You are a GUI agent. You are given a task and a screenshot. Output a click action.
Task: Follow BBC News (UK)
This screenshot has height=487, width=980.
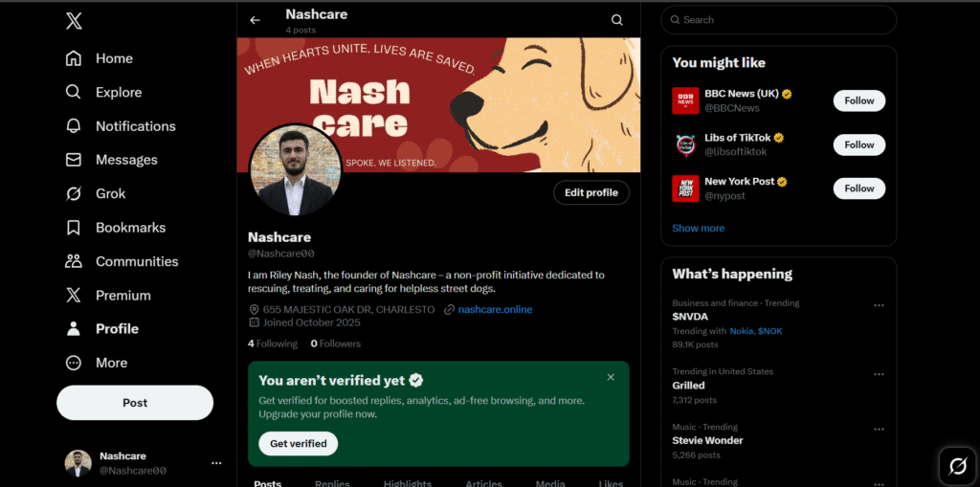[858, 100]
